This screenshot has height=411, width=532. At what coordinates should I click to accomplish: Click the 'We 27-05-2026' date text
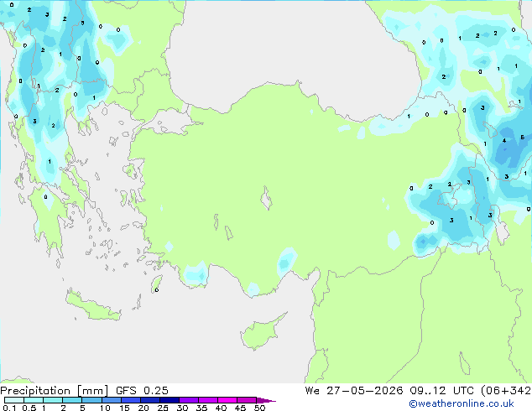tap(354, 391)
